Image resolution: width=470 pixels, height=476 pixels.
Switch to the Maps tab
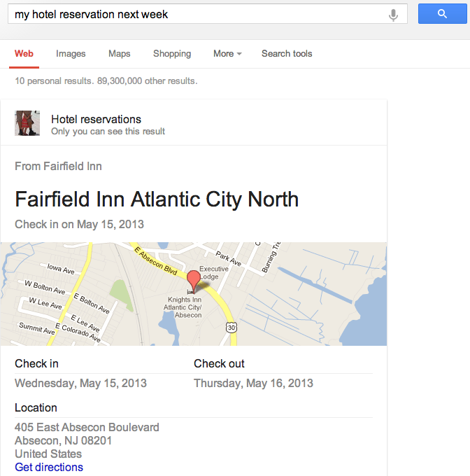click(x=120, y=54)
